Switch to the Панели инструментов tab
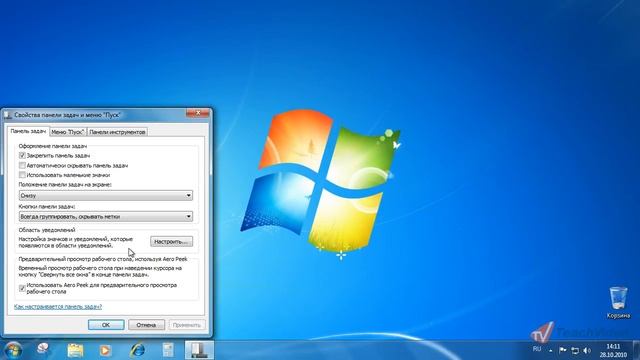This screenshot has width=640, height=360. [x=117, y=132]
